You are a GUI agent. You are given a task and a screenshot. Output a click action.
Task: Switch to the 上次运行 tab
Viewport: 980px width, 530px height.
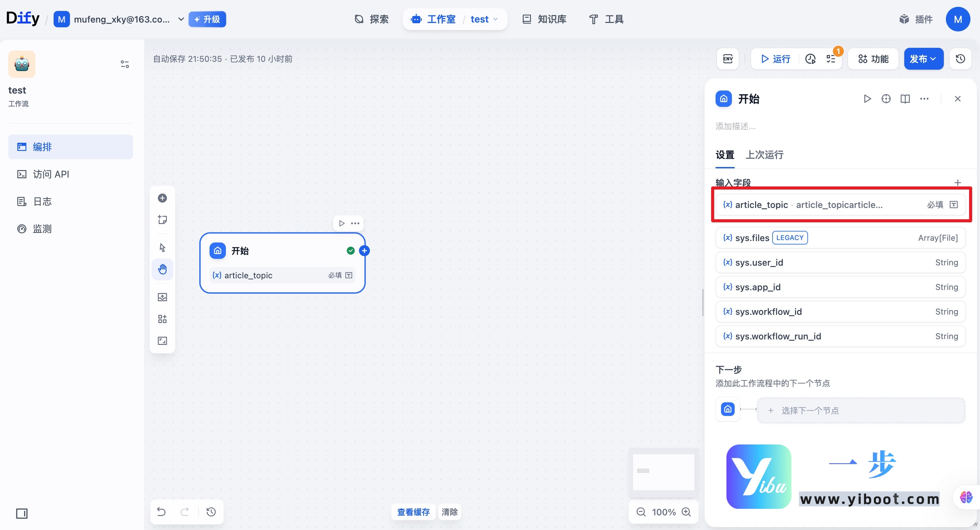(764, 155)
